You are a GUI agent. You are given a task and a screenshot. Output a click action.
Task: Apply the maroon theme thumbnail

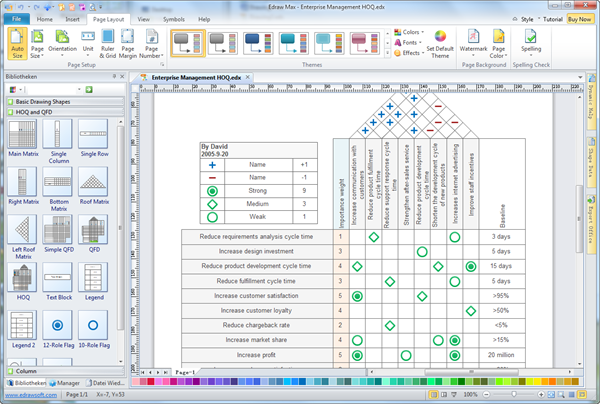tap(365, 43)
